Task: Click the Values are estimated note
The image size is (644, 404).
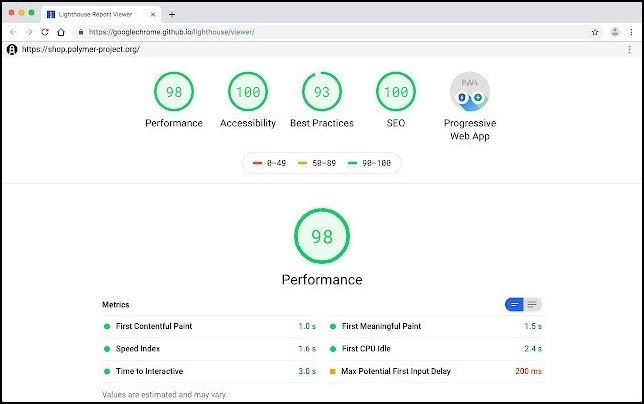Action: pyautogui.click(x=164, y=395)
